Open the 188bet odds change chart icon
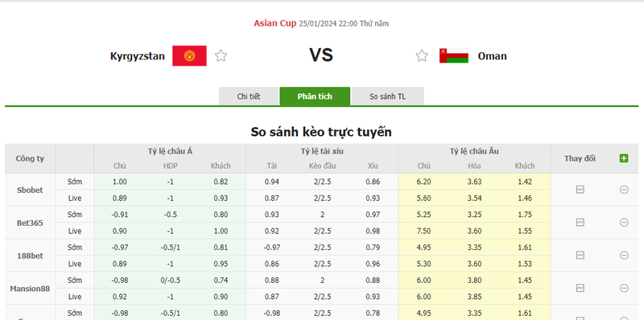This screenshot has width=644, height=320. point(580,255)
